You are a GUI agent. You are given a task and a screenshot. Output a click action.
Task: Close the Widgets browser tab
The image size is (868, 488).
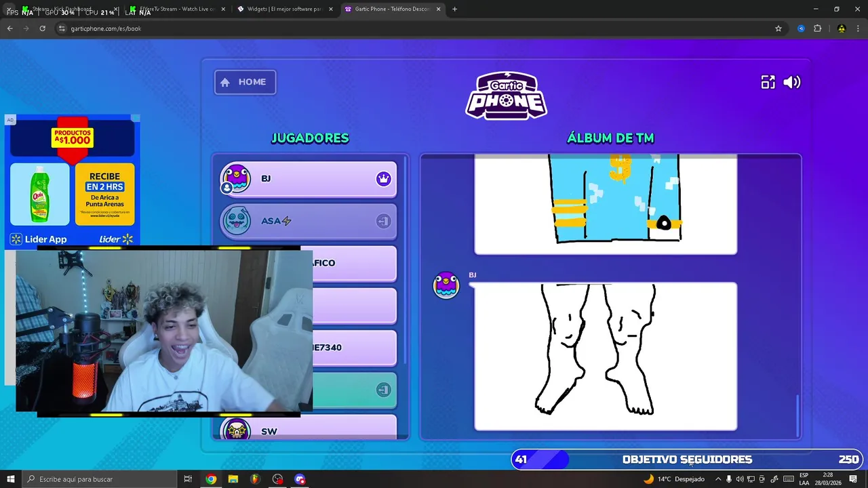331,9
